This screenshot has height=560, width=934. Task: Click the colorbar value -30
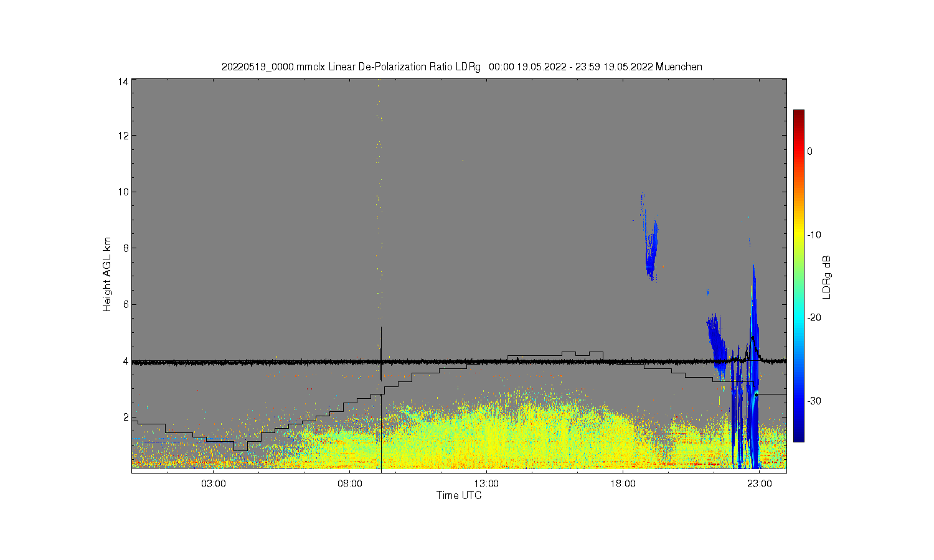[814, 401]
